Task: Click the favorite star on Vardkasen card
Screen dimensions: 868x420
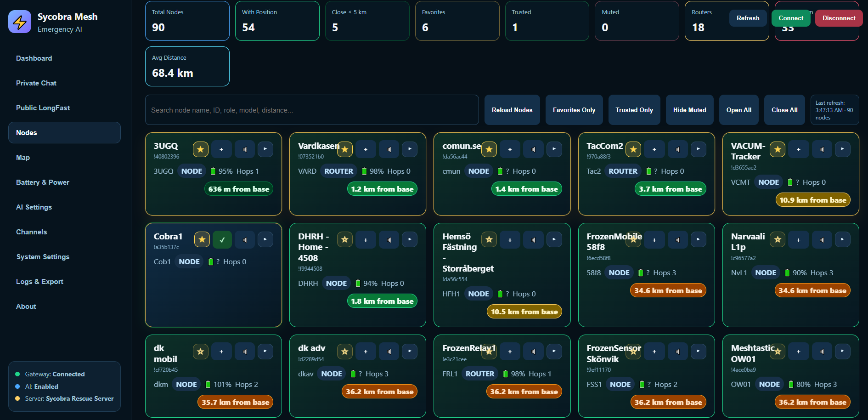Action: (x=345, y=149)
